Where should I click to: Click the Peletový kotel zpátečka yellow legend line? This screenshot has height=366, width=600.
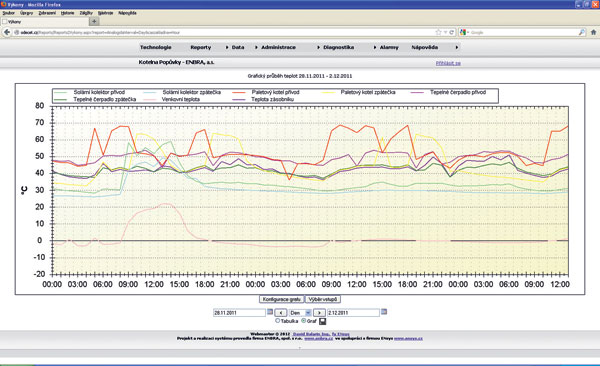coord(328,92)
